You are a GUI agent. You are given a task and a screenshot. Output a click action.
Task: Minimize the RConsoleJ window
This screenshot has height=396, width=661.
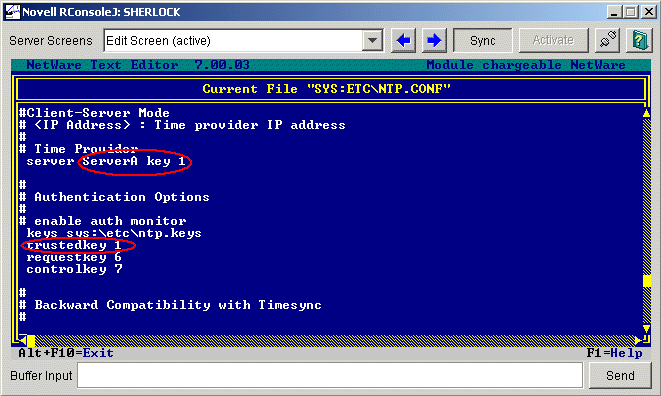614,11
